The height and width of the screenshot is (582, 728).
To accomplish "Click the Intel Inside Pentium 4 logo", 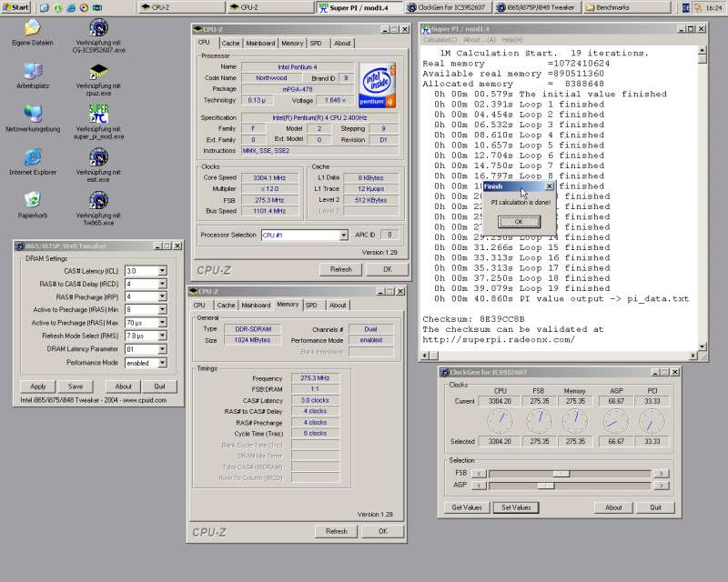I will point(378,85).
